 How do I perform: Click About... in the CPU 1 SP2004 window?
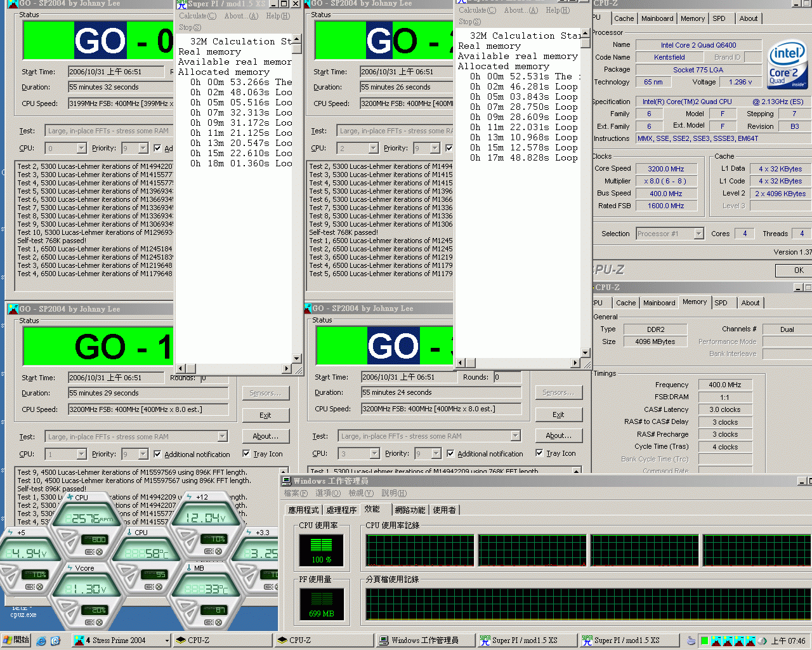(x=265, y=436)
